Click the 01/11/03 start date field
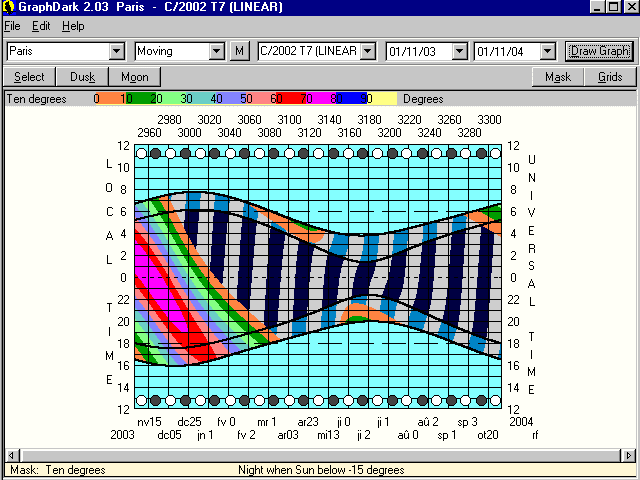Screen dimensions: 640x480 420,51
